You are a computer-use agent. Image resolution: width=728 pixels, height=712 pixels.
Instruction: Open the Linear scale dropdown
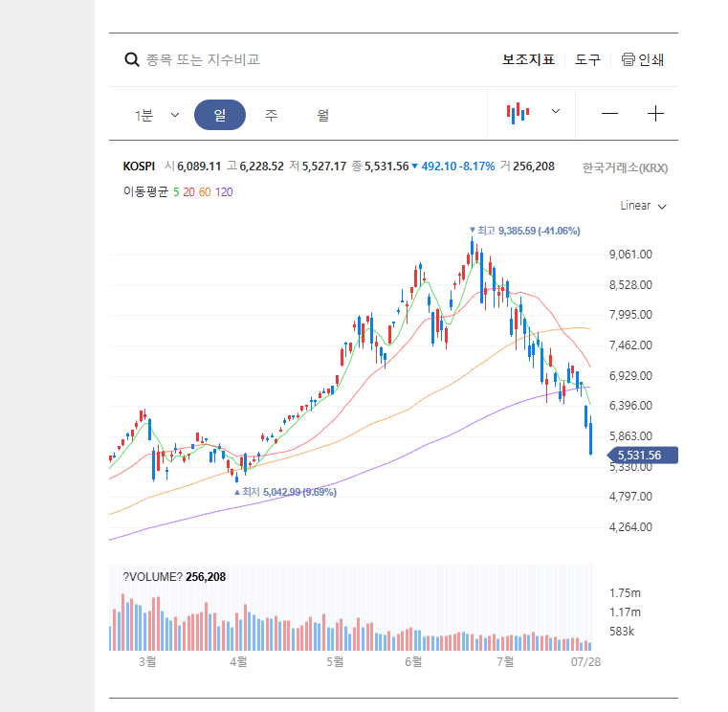coord(643,206)
